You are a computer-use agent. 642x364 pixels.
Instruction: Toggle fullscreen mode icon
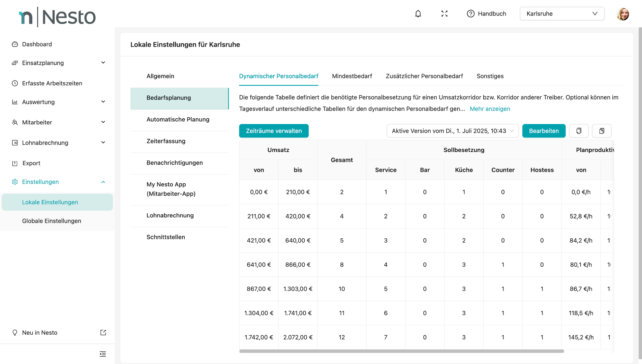coord(444,14)
